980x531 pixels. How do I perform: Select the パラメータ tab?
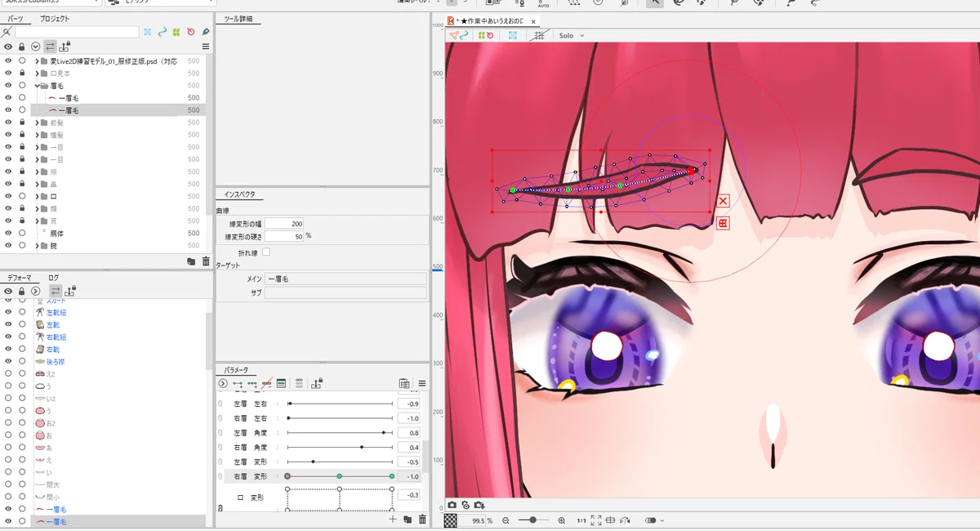[237, 370]
